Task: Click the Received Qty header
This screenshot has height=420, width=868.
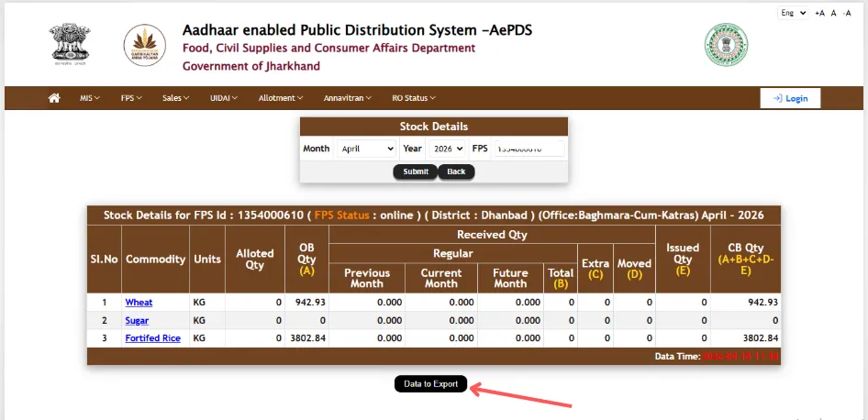Action: pyautogui.click(x=492, y=235)
